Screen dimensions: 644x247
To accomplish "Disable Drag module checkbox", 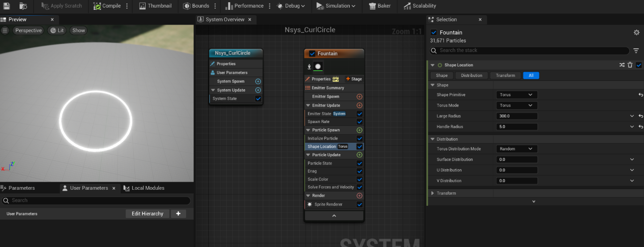I will tap(359, 171).
